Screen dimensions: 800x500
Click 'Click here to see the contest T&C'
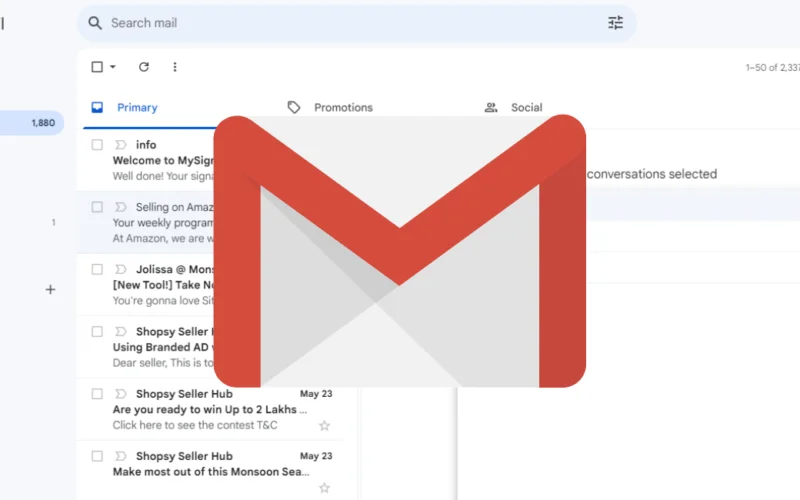click(x=195, y=426)
